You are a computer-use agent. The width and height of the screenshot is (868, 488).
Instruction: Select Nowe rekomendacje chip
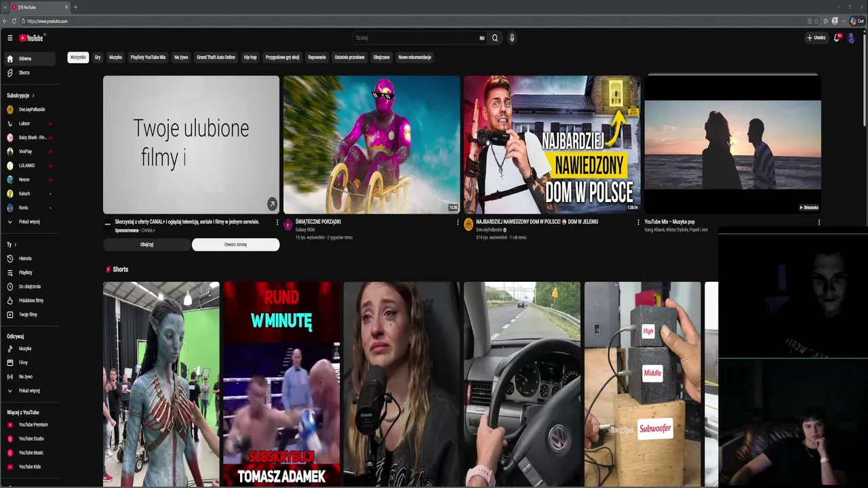(414, 58)
